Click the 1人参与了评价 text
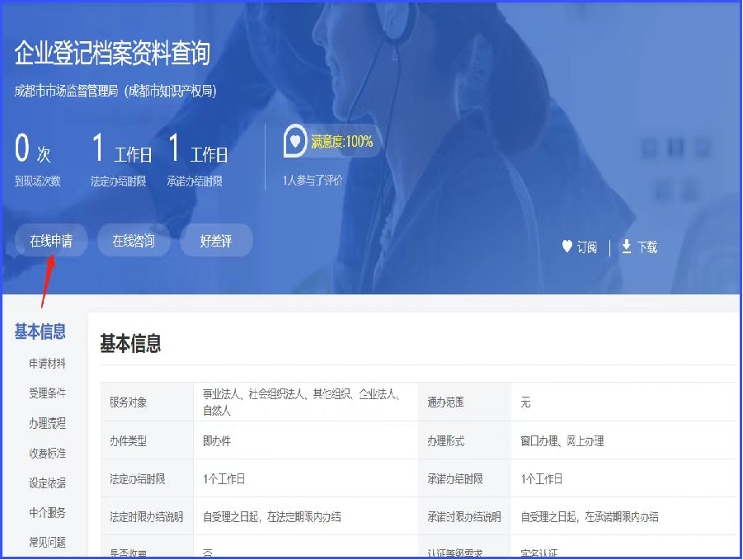The height and width of the screenshot is (560, 743). pos(313,181)
